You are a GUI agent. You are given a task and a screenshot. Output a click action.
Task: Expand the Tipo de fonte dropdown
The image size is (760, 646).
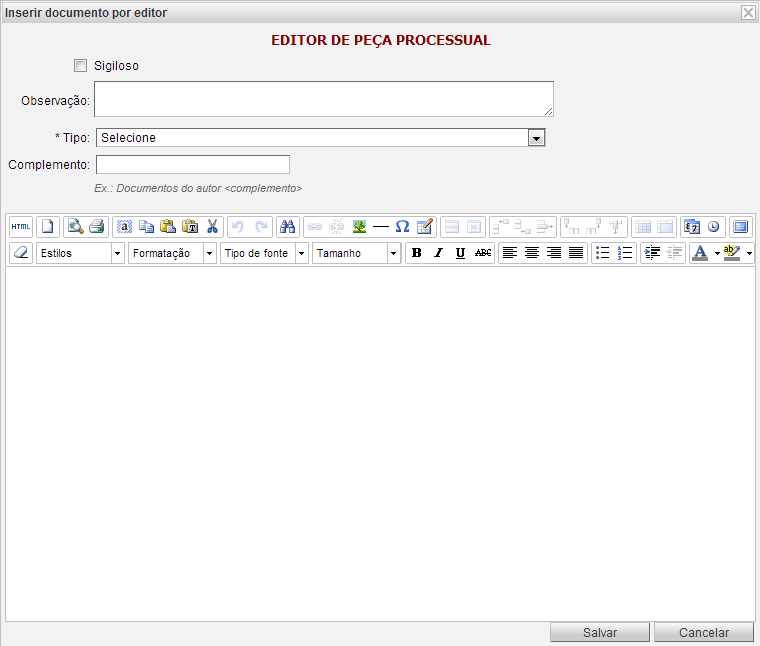coord(301,253)
